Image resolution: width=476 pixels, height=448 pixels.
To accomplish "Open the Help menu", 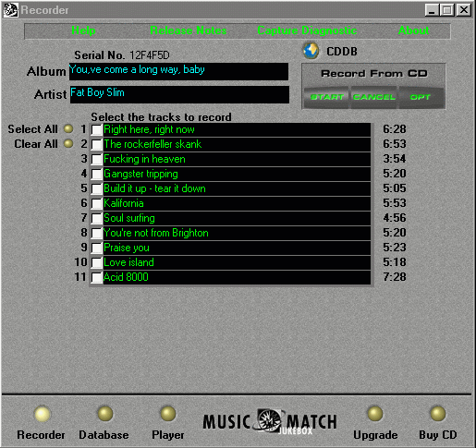I will pos(83,30).
